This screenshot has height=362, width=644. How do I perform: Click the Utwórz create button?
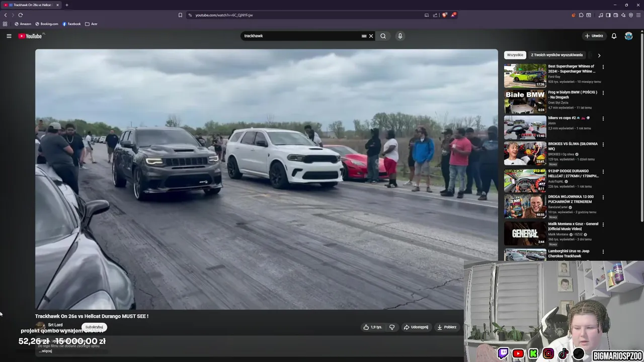(x=594, y=36)
